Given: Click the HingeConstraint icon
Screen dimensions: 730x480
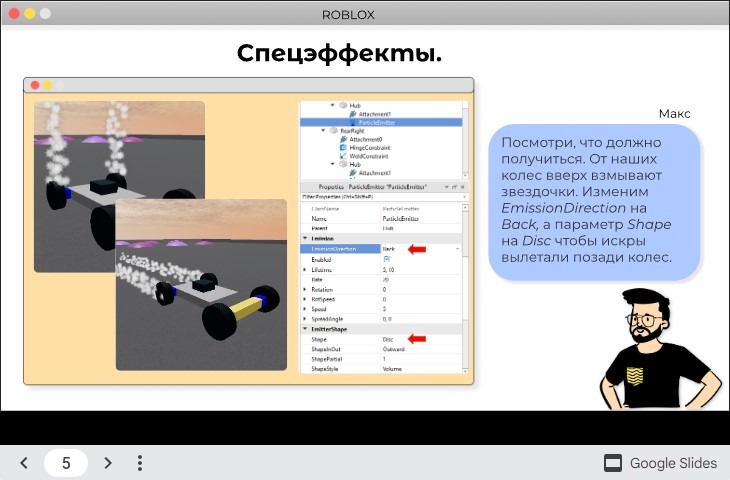Looking at the screenshot, I should pos(344,148).
